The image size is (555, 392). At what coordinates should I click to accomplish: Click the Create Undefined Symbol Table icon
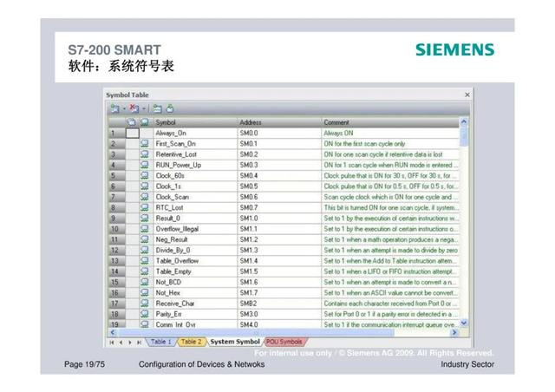[x=158, y=108]
